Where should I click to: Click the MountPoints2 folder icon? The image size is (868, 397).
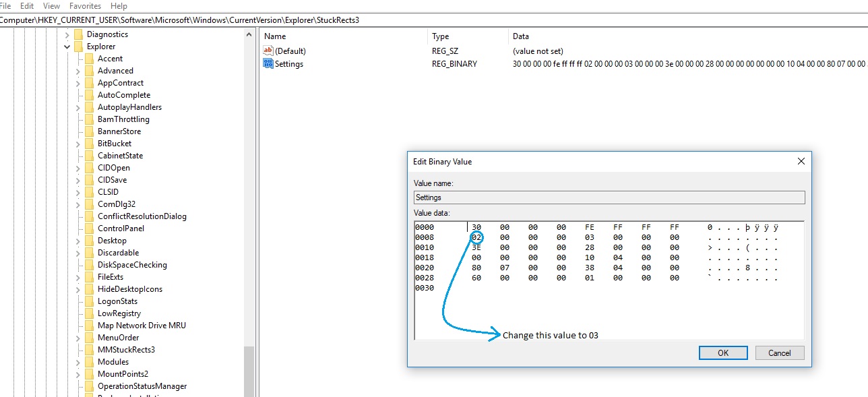(89, 374)
